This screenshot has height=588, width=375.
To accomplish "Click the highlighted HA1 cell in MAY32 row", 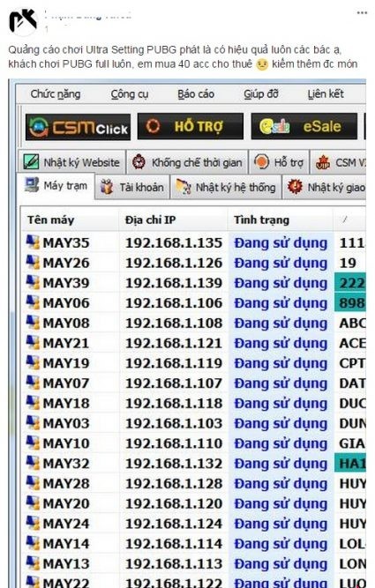I will click(x=349, y=463).
